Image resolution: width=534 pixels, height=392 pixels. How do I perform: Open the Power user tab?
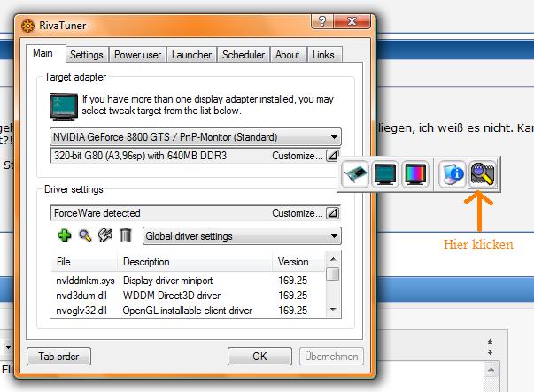pyautogui.click(x=137, y=55)
